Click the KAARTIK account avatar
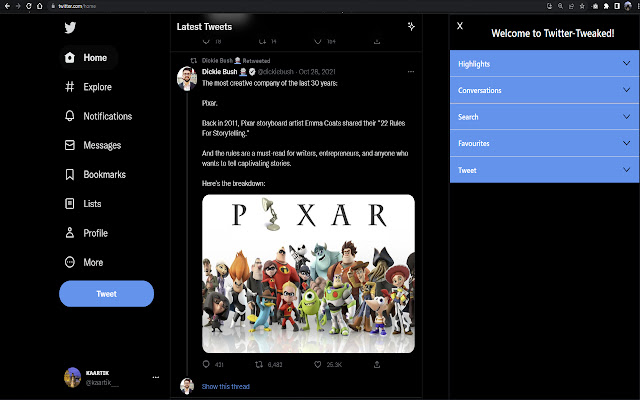The height and width of the screenshot is (400, 640). pyautogui.click(x=73, y=377)
